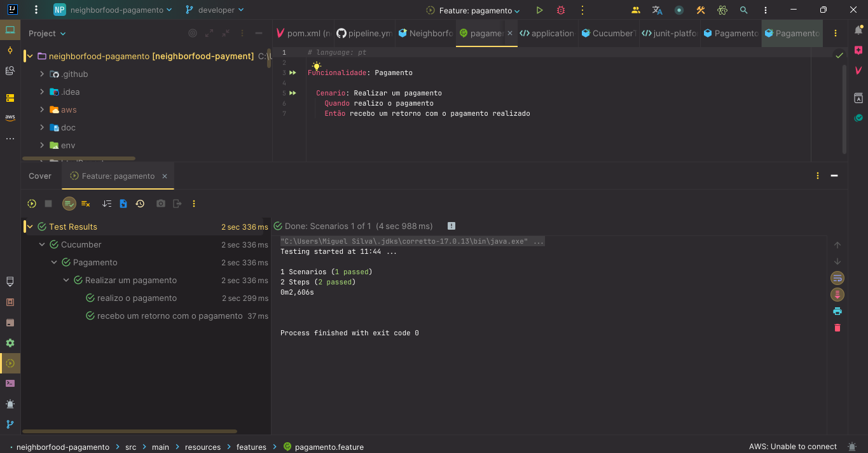
Task: Open AWS toolkit sidebar icon
Action: 10,118
